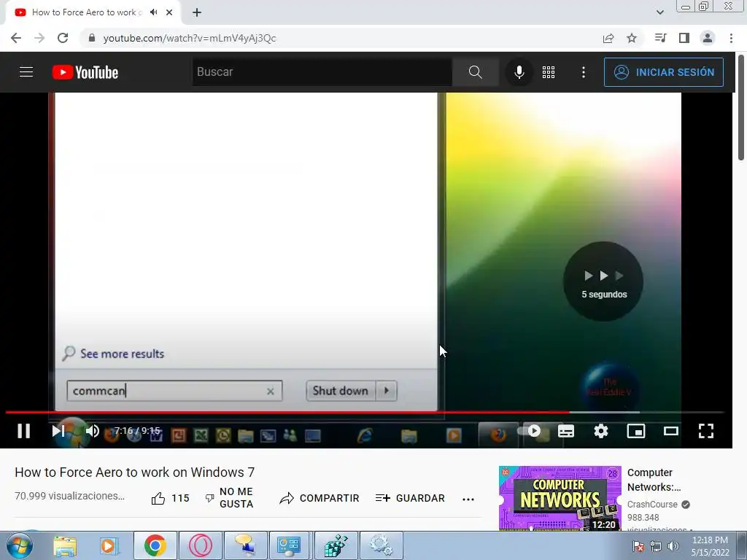Open Opera browser from taskbar

(x=201, y=545)
